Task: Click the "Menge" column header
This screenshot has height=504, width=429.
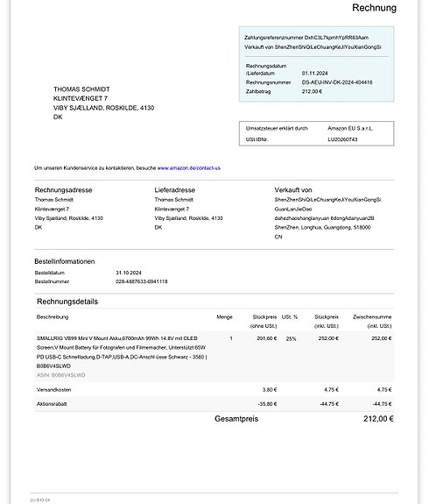Action: pyautogui.click(x=224, y=317)
